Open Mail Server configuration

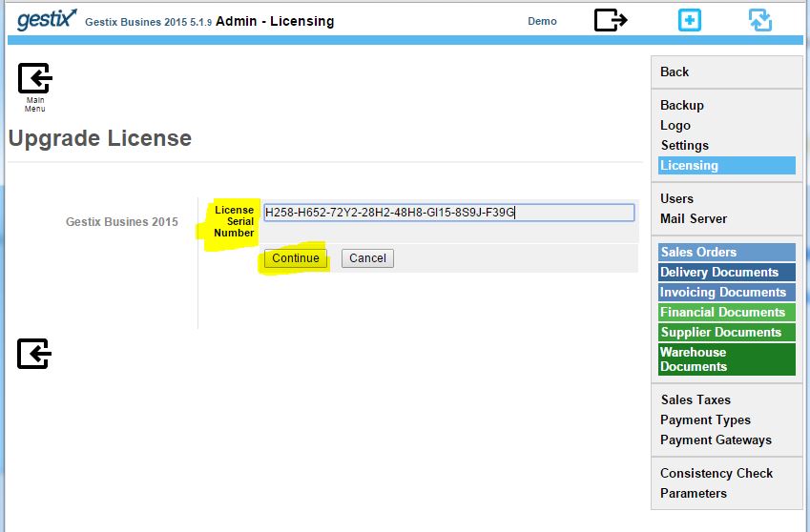pos(694,218)
